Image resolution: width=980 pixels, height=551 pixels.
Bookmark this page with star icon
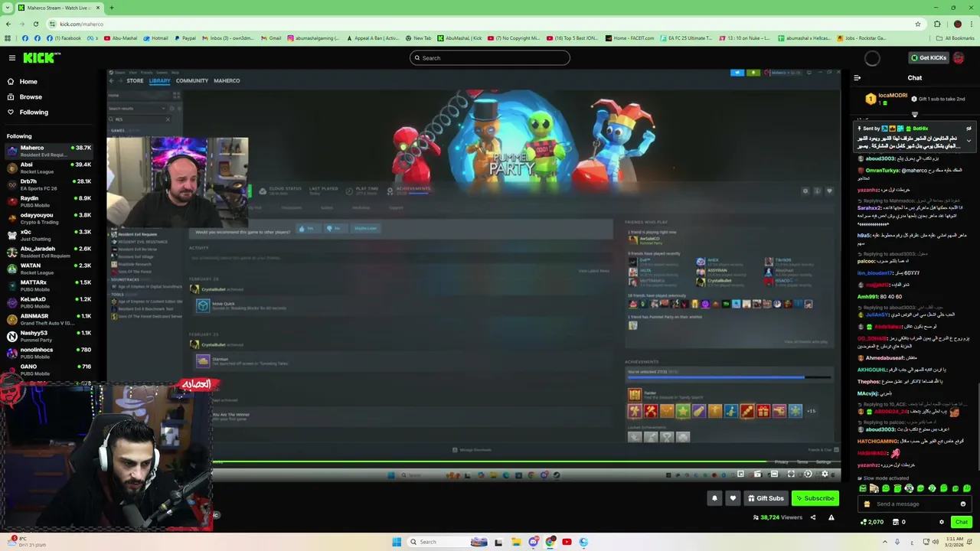pyautogui.click(x=917, y=24)
